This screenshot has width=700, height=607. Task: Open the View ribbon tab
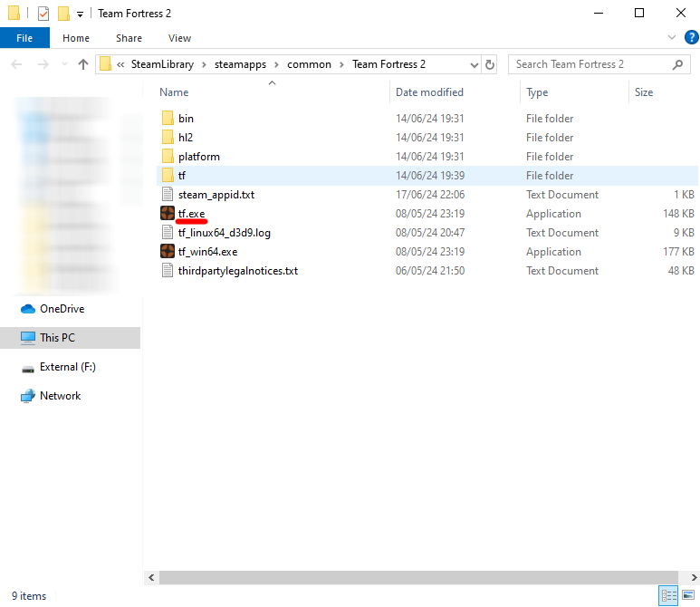click(179, 38)
